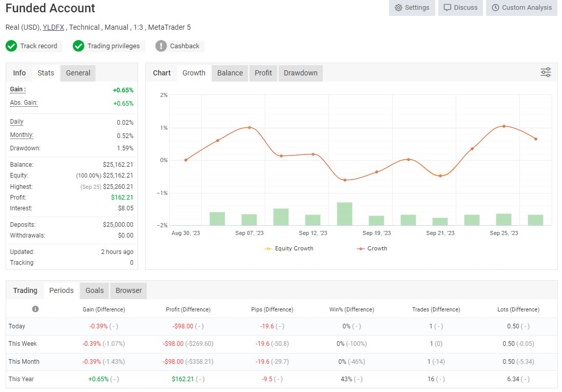The width and height of the screenshot is (562, 392).
Task: Open the Browser tab
Action: (129, 290)
